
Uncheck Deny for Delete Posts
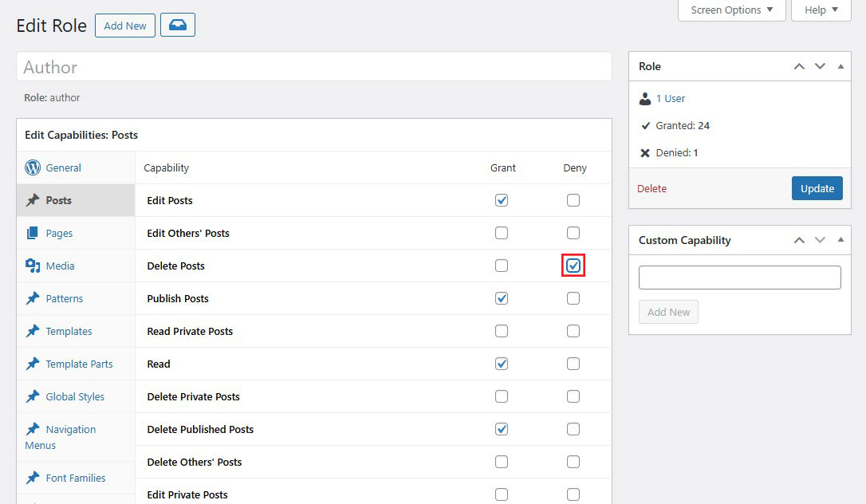click(573, 266)
